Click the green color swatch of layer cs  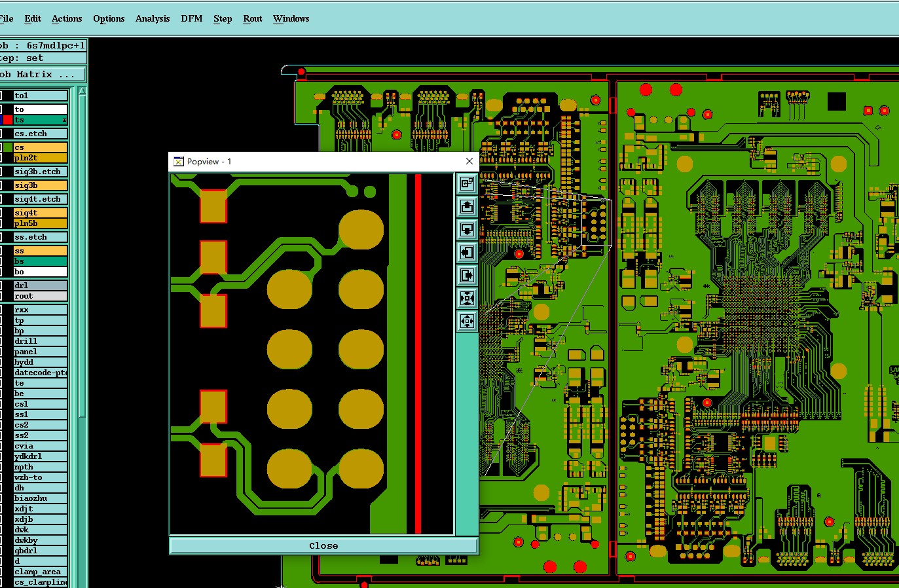pyautogui.click(x=8, y=147)
